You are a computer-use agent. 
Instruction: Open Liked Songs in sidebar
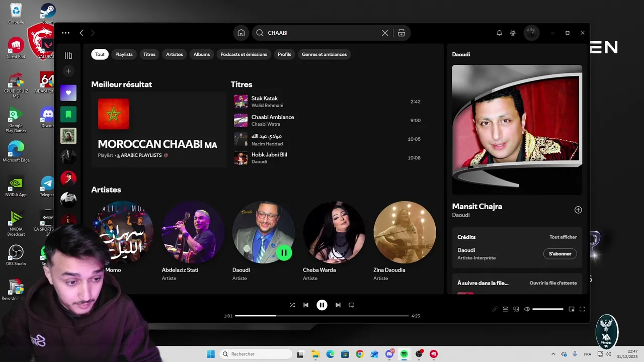coord(68,93)
